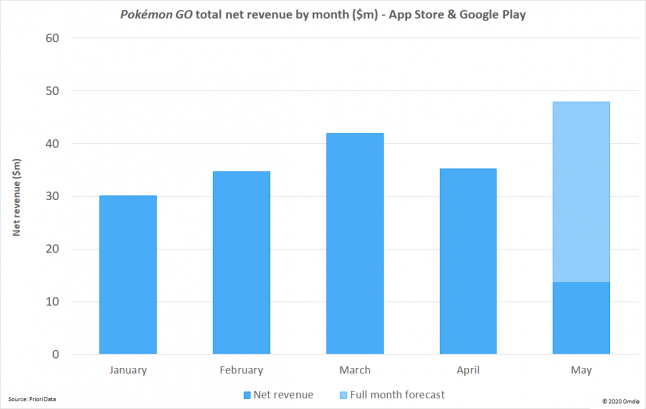Select the April net revenue bar

tap(468, 262)
